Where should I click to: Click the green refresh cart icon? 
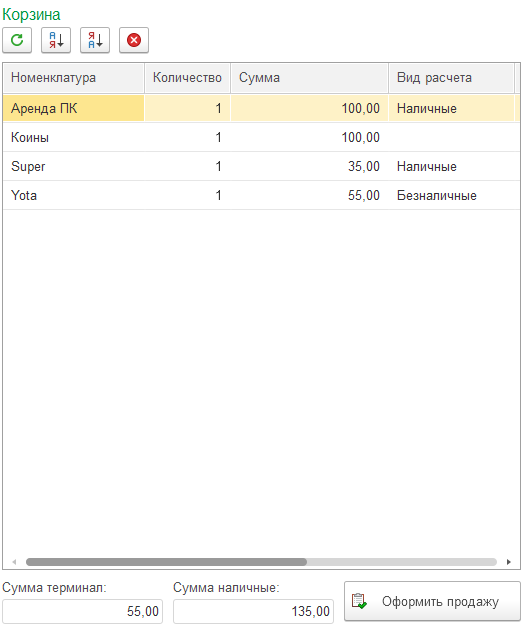pos(17,40)
